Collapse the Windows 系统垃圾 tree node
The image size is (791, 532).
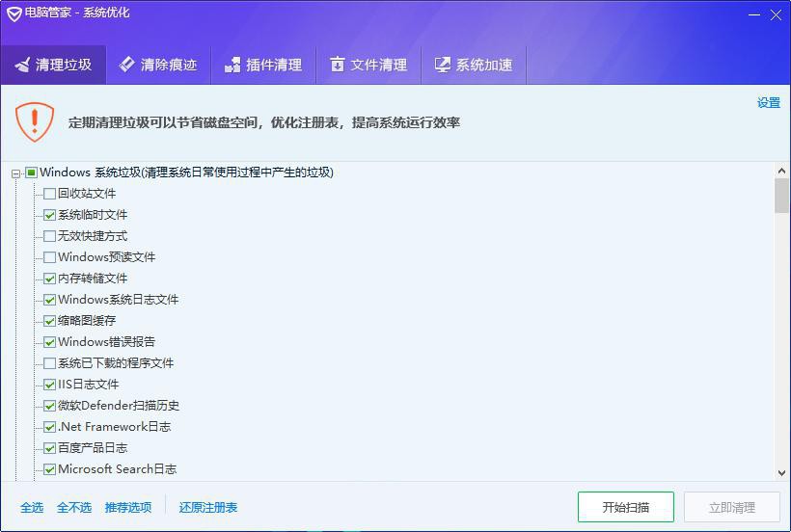coord(15,173)
